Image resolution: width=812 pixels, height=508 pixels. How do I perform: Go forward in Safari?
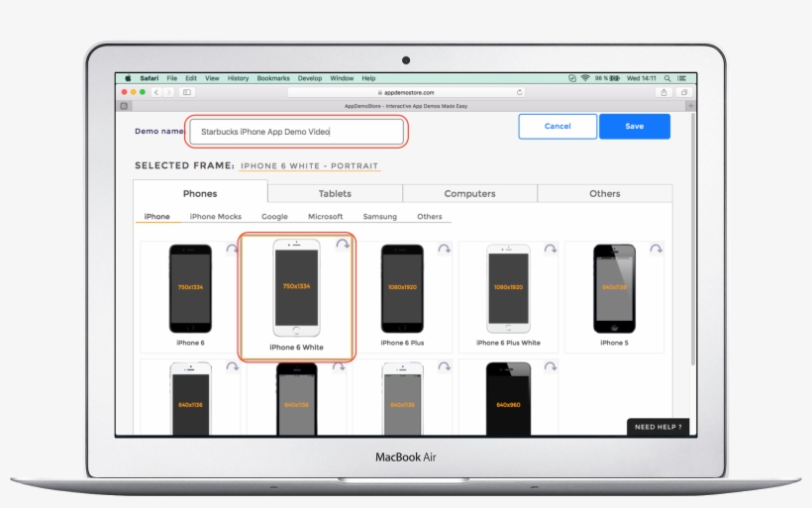tap(168, 92)
